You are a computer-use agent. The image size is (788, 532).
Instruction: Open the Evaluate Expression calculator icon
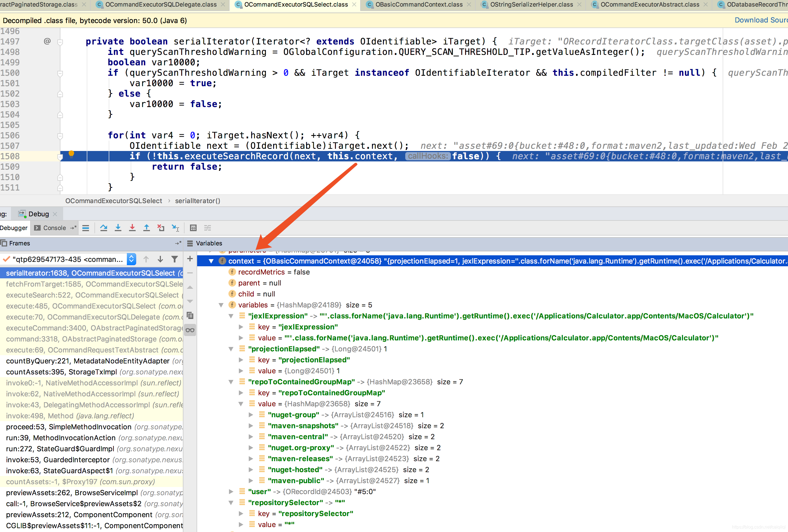click(x=193, y=228)
